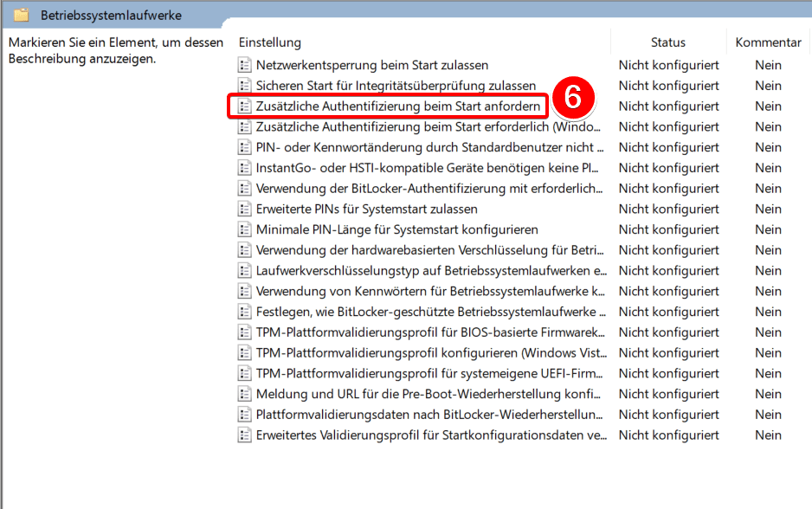Click policy icon beside Erweitertes Validierungsprofil
The width and height of the screenshot is (812, 509).
pyautogui.click(x=244, y=435)
